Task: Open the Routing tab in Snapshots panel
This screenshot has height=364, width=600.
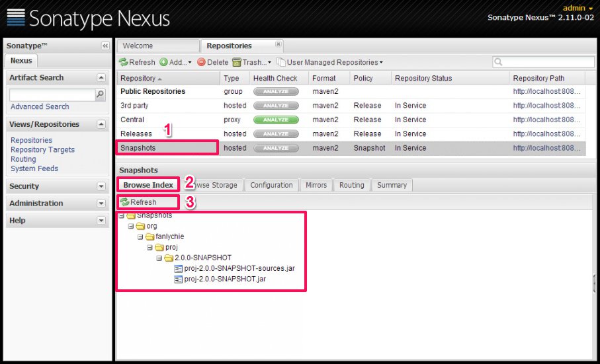Action: [x=352, y=185]
